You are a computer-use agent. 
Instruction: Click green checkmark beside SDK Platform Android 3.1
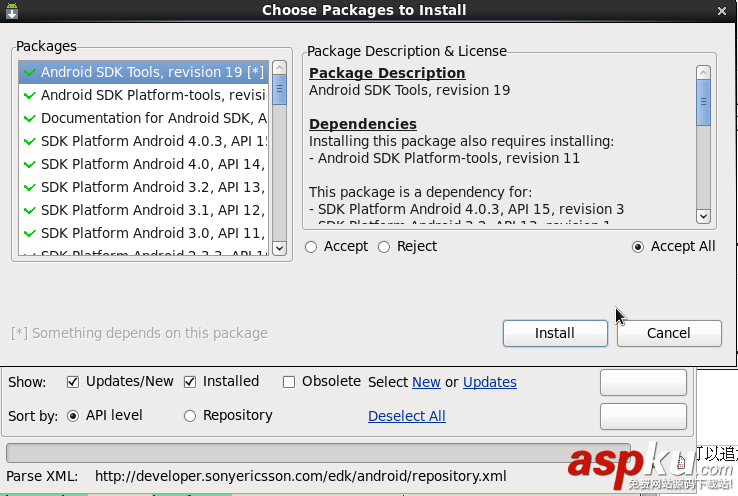pos(30,210)
